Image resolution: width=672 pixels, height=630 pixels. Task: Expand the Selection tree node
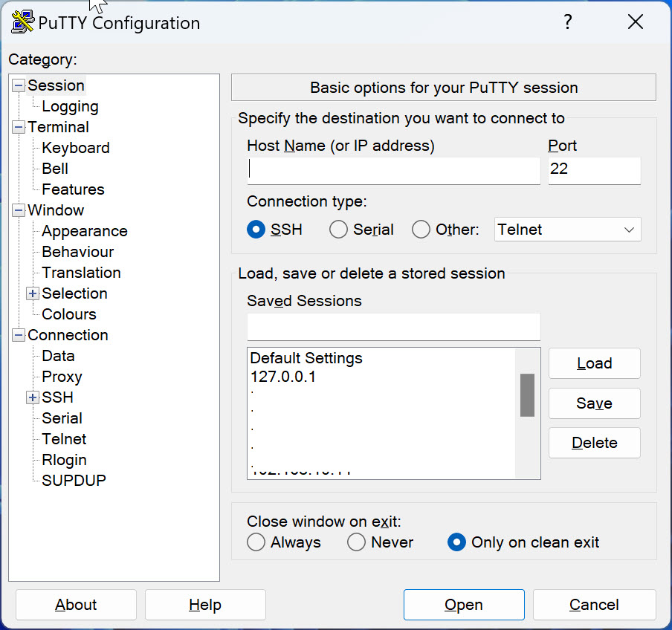pyautogui.click(x=33, y=293)
